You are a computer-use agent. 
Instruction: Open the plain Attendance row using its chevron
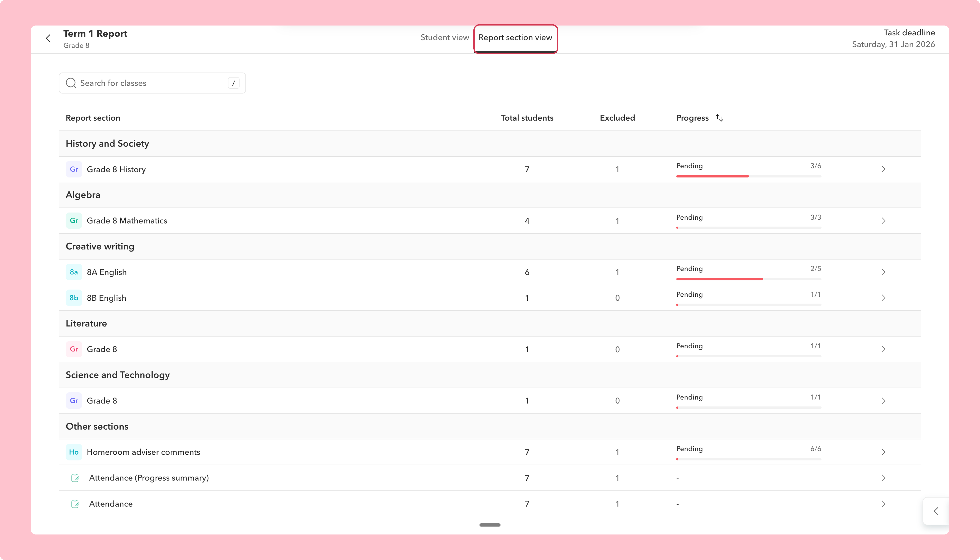coord(883,504)
